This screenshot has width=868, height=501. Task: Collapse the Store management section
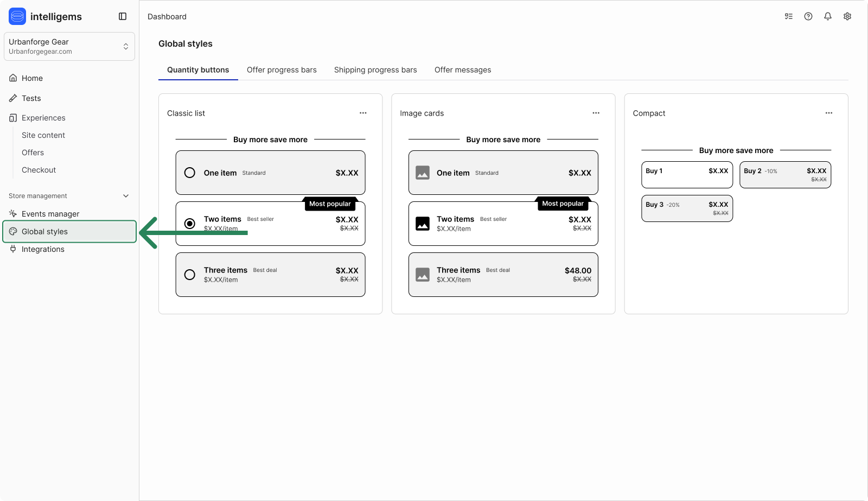click(126, 196)
